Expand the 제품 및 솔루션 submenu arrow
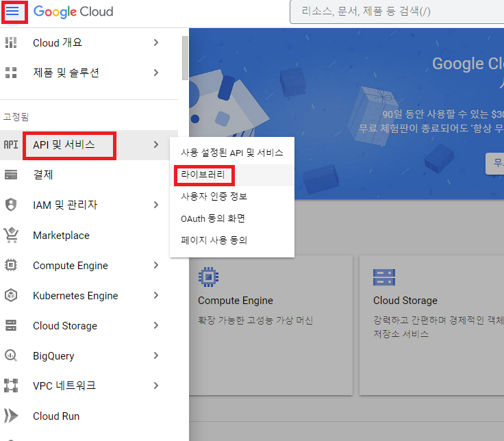The height and width of the screenshot is (441, 504). [156, 73]
